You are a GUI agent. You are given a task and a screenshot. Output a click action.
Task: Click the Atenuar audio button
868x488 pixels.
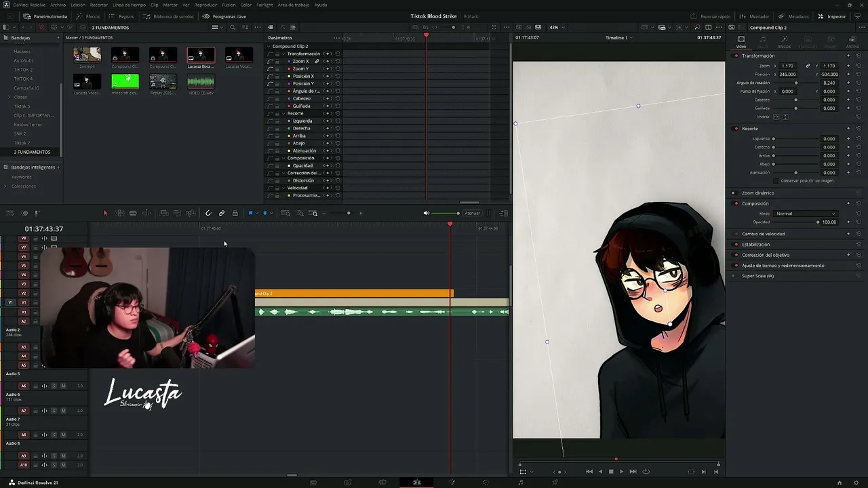472,213
